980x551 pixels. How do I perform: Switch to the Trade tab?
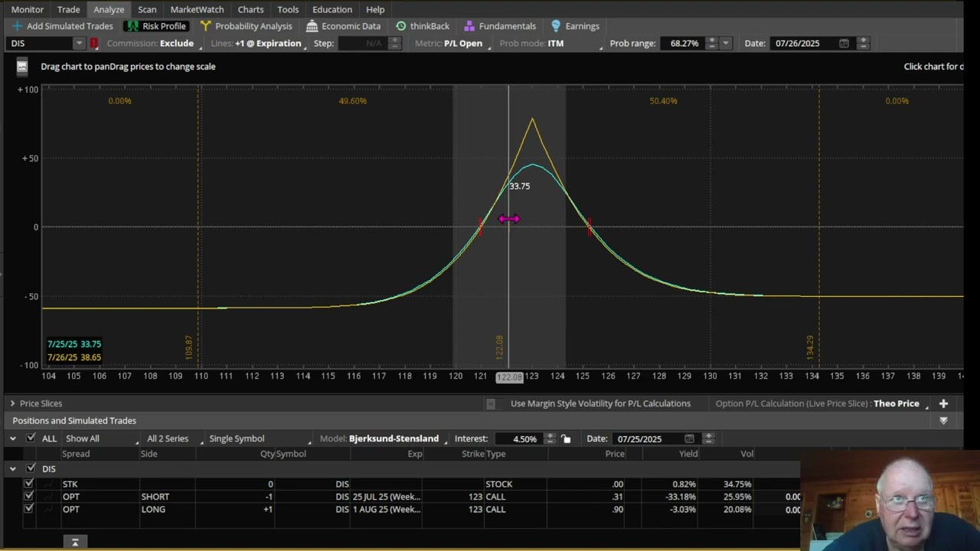point(68,9)
